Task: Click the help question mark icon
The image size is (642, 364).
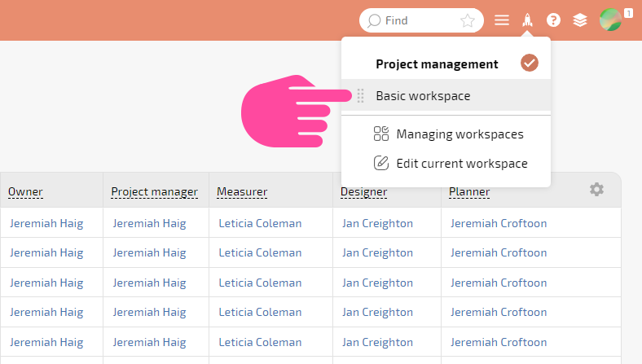Action: pos(553,20)
